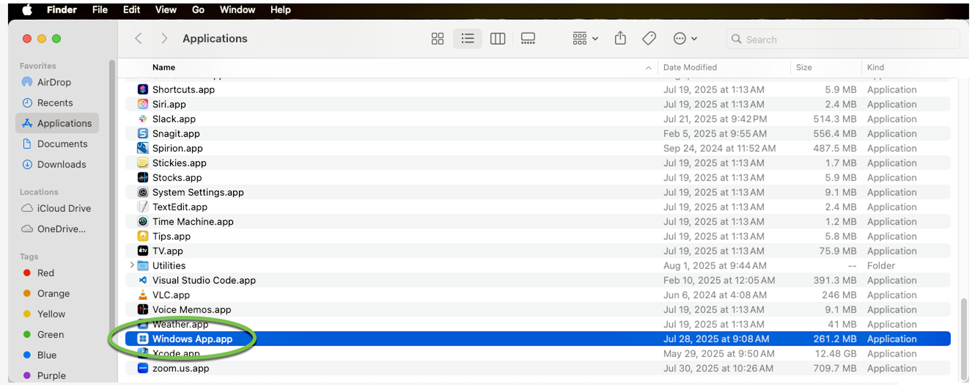
Task: Select the Snagit.app icon
Action: 143,133
